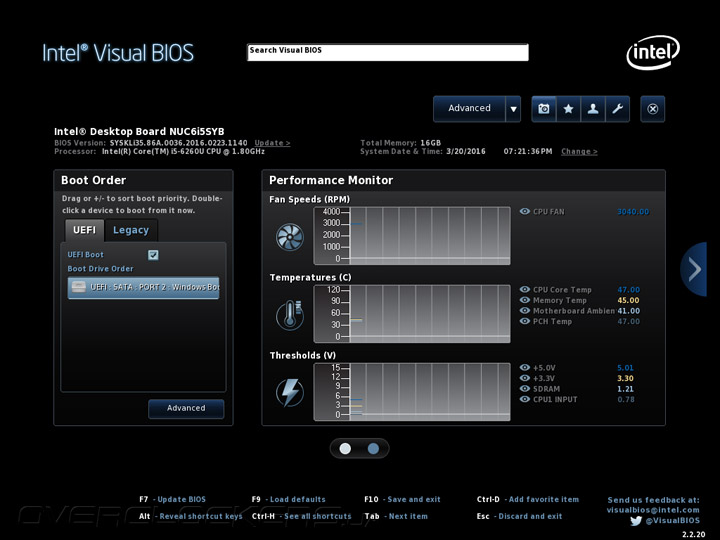Click the CPU Core Temp 47.00 value
The image size is (720, 540).
click(x=629, y=290)
